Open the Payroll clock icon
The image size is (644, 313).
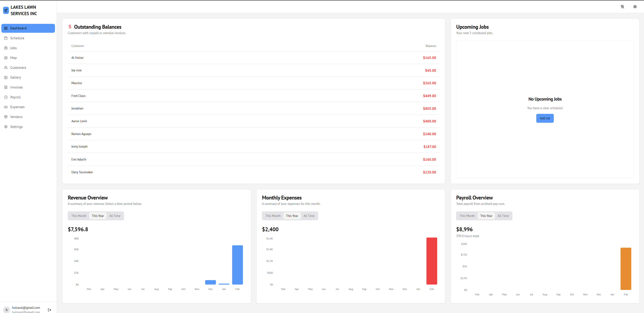[x=6, y=97]
